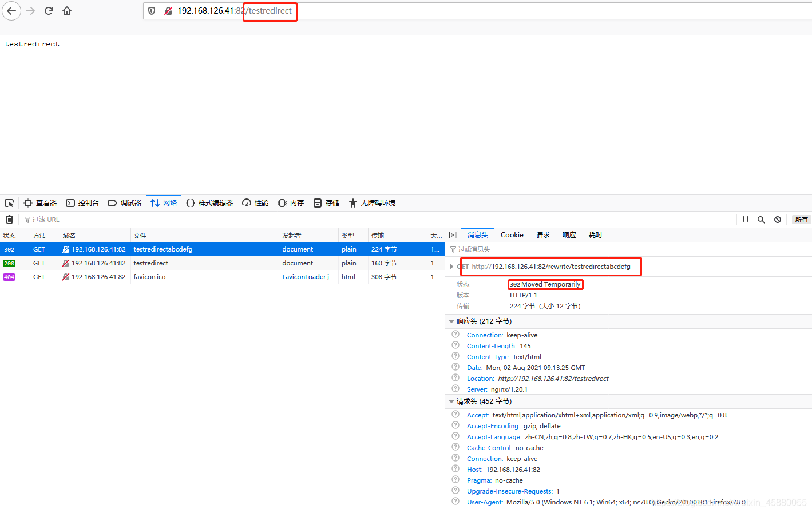Viewport: 812px width, 513px height.
Task: Focus the 过滤消息头 header filter field
Action: pyautogui.click(x=628, y=249)
